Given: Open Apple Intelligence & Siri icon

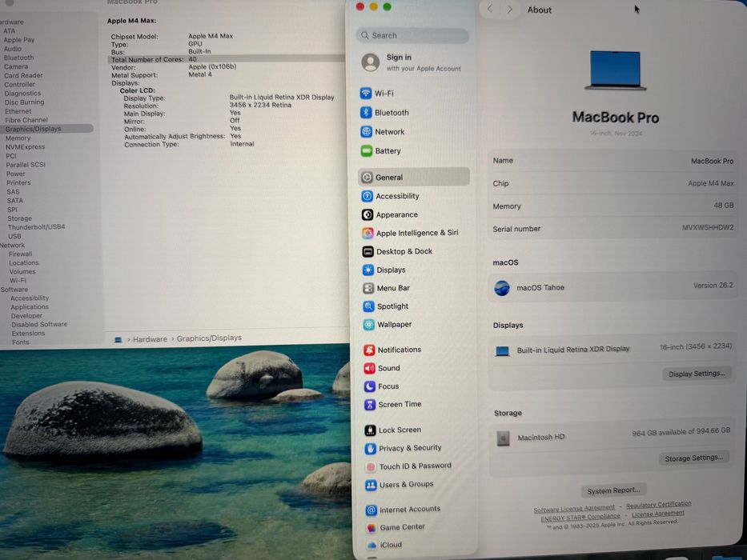Looking at the screenshot, I should (367, 234).
